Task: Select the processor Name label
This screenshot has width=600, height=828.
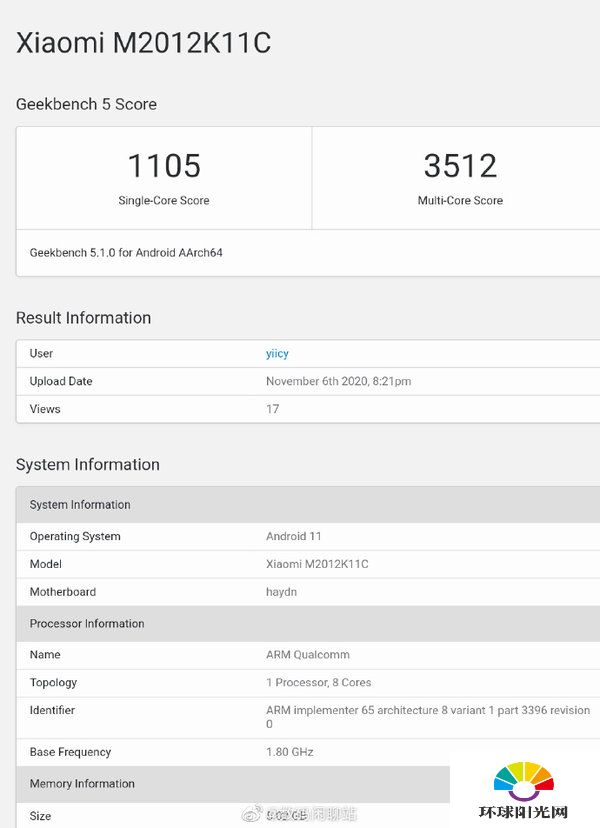Action: [45, 655]
